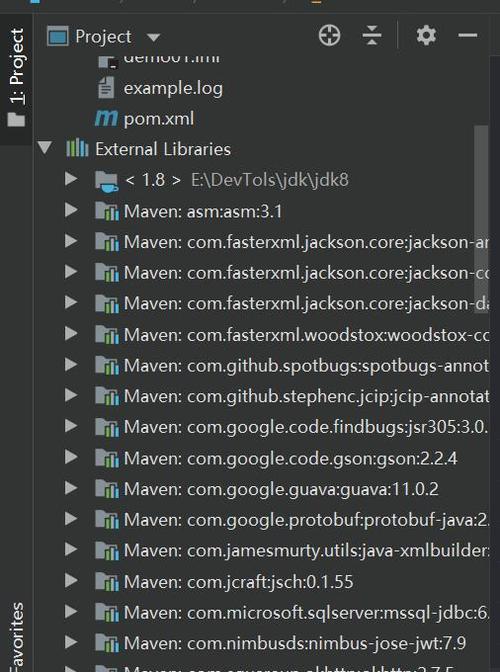Open the Favorites side tab
The height and width of the screenshot is (672, 500).
17,636
